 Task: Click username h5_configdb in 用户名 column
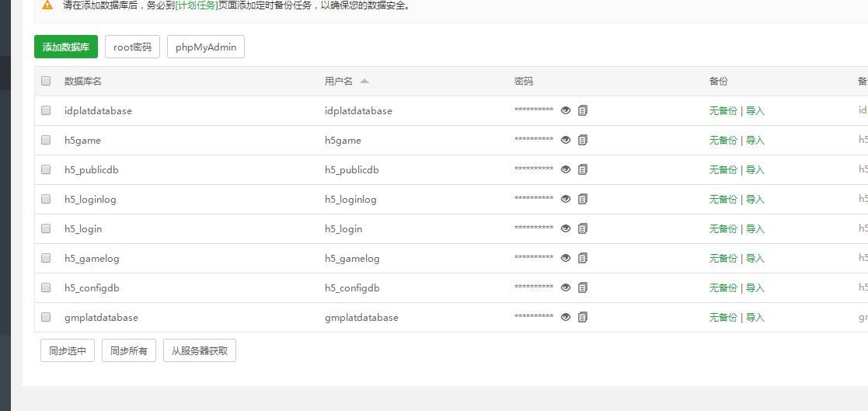(352, 287)
